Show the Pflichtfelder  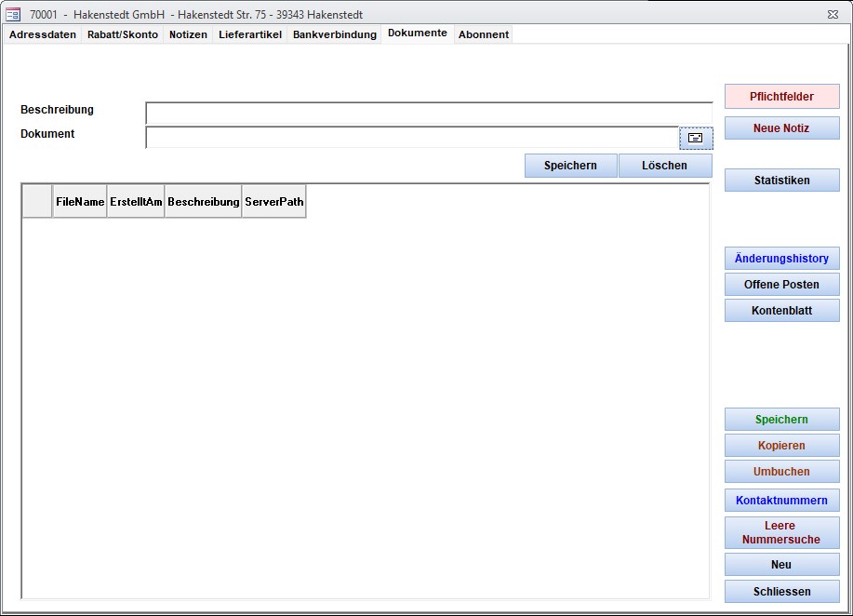781,97
